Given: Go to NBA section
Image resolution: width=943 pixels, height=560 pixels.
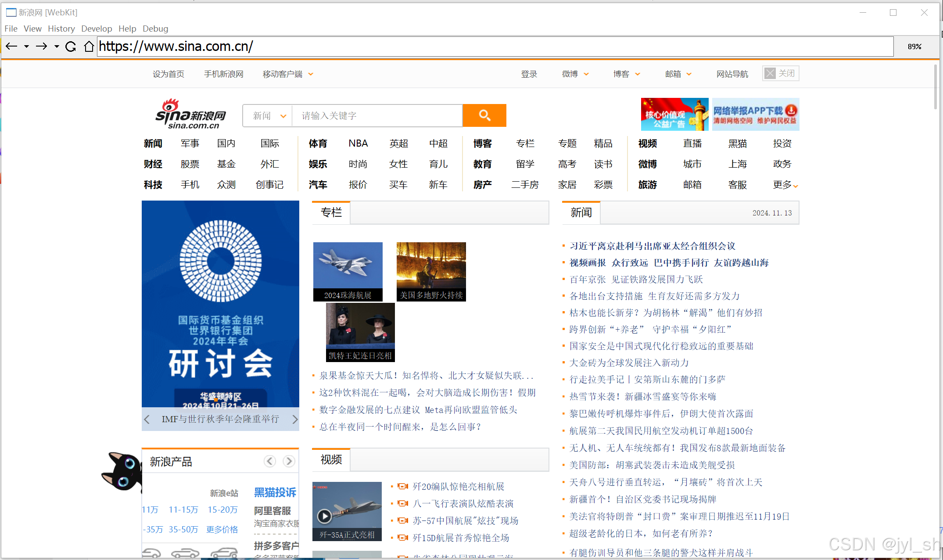Looking at the screenshot, I should tap(358, 143).
